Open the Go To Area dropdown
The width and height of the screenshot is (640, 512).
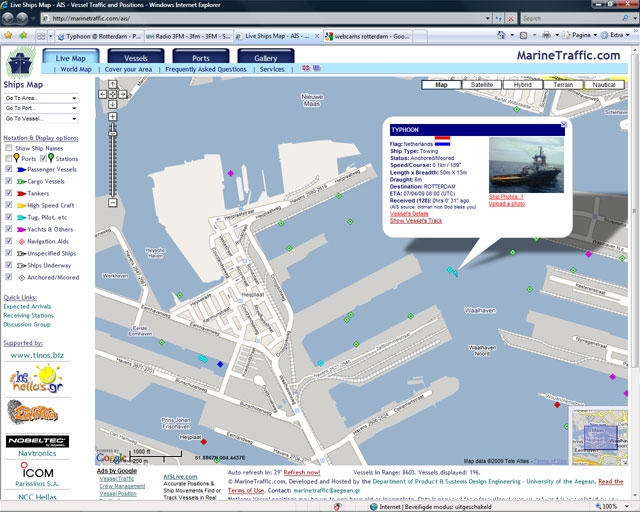pyautogui.click(x=41, y=98)
